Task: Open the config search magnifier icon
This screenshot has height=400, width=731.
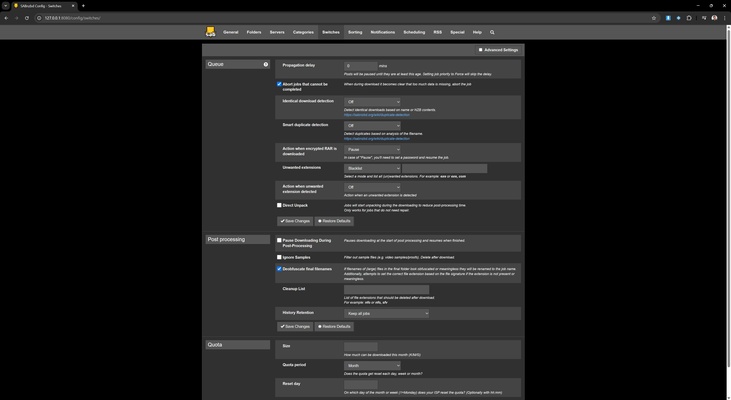Action: [x=492, y=32]
